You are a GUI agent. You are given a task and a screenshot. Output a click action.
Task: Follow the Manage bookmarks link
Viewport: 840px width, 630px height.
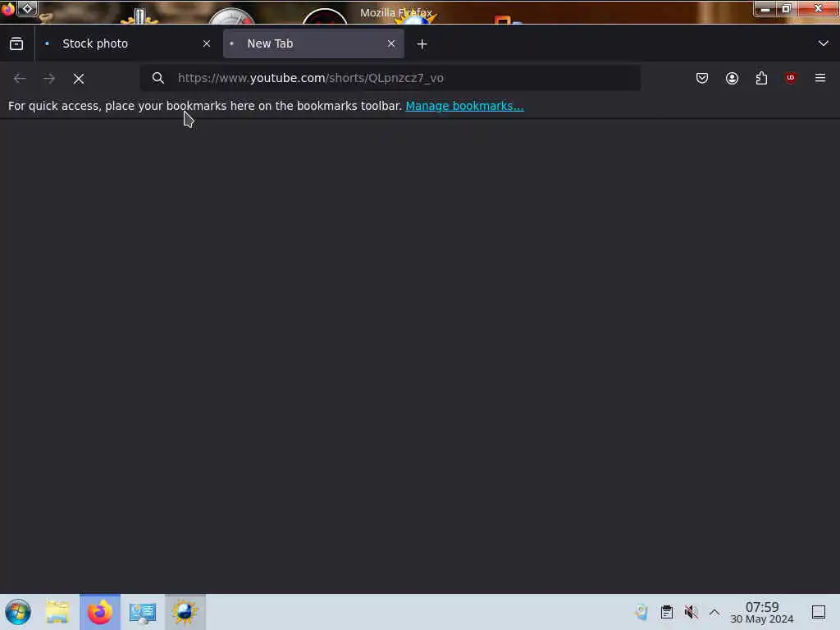click(x=464, y=106)
